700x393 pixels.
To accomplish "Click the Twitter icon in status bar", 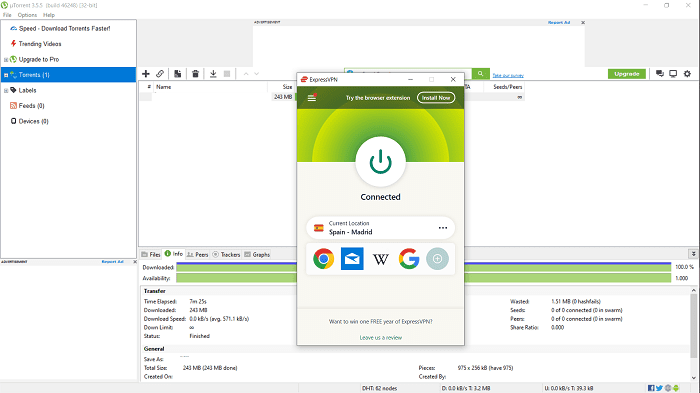I will (659, 388).
